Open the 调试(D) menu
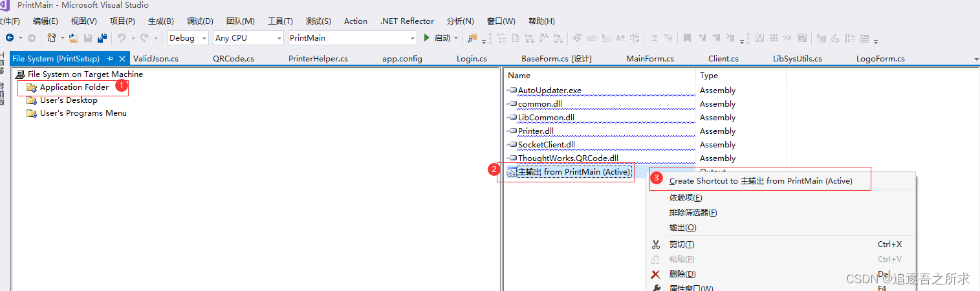Image resolution: width=980 pixels, height=291 pixels. [x=200, y=21]
